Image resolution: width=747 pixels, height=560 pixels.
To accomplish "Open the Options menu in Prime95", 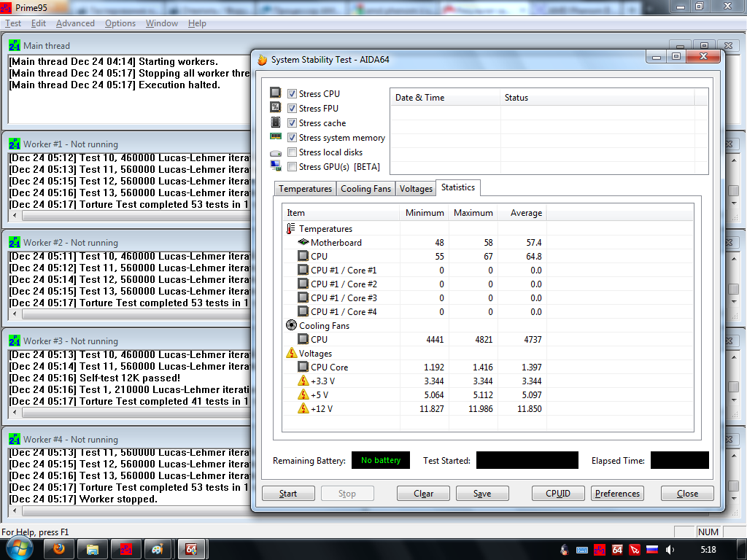I will pos(120,23).
